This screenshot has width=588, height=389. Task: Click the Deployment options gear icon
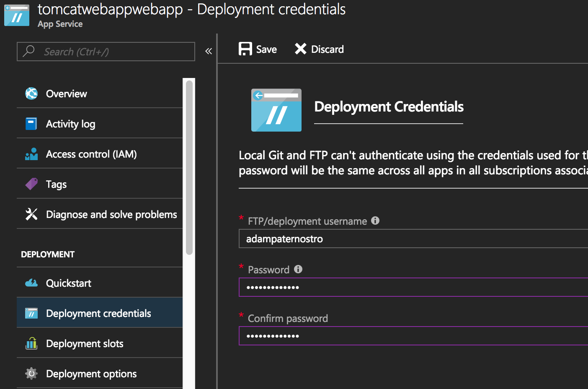pos(31,373)
